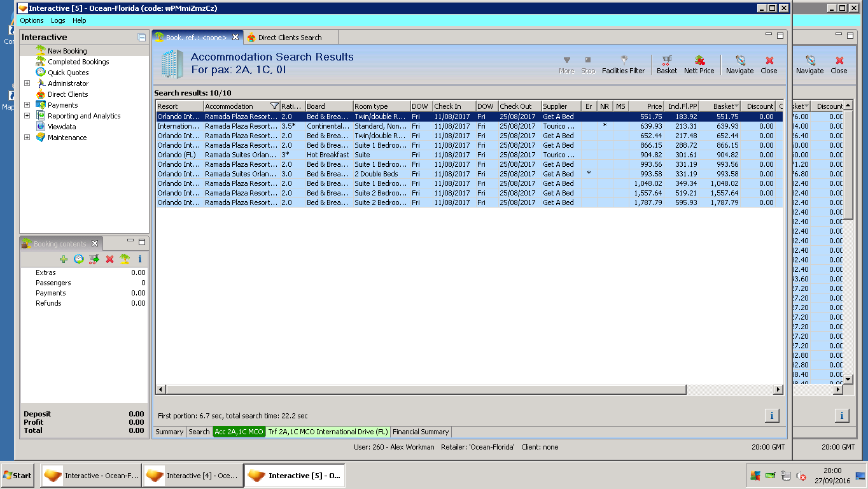Viewport: 868px width, 489px height.
Task: Click blue info icon in Booking contents toolbar
Action: point(140,259)
